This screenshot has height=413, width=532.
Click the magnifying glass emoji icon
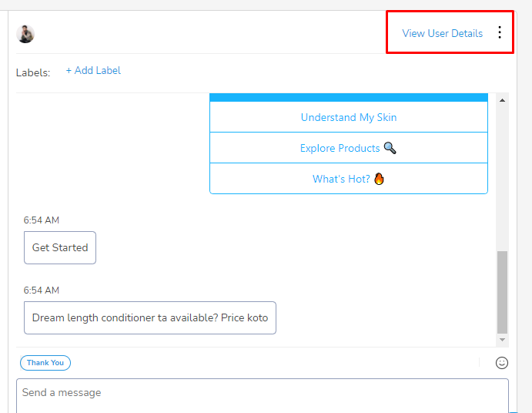390,148
